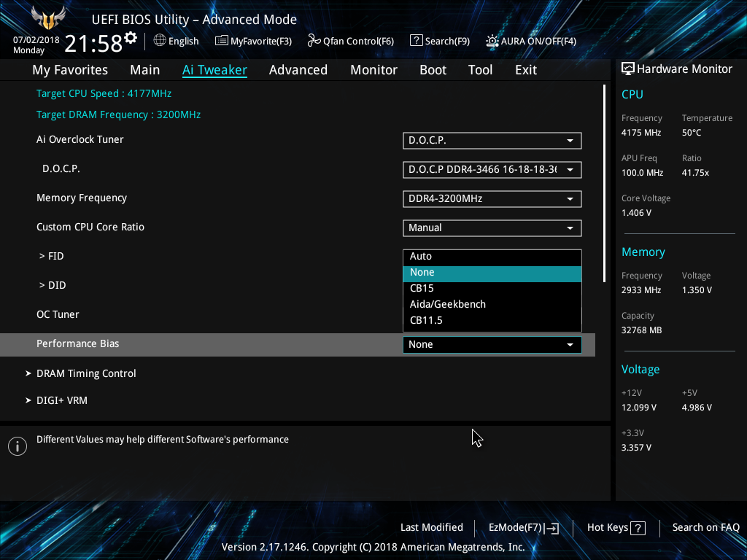Click the 07/02/2018 date text
Screen dimensions: 747x560
pos(36,40)
